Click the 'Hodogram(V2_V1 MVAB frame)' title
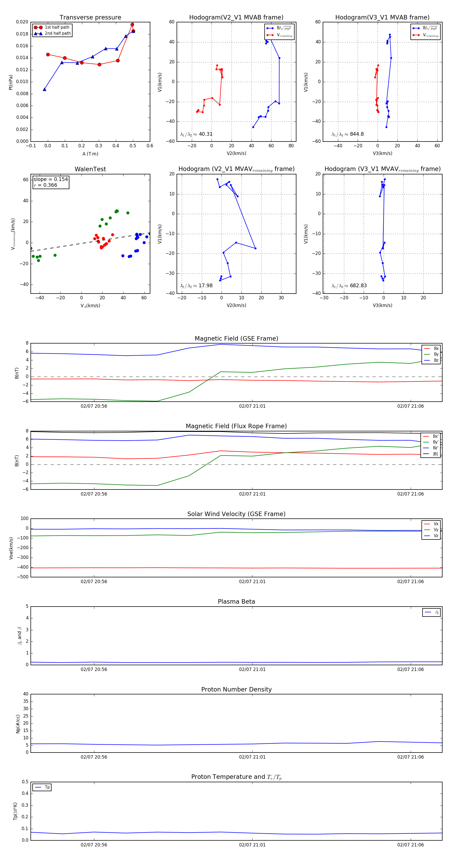The image size is (473, 868). click(236, 18)
